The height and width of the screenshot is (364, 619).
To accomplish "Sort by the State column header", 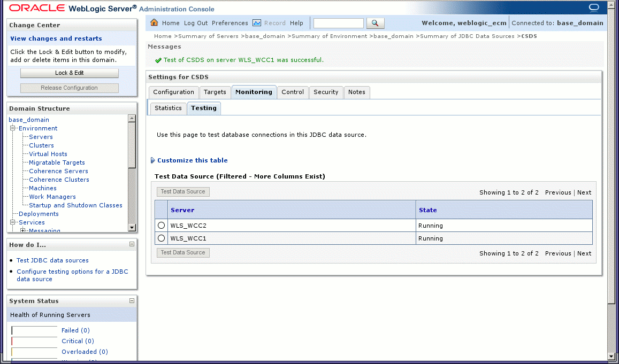I will (x=427, y=210).
